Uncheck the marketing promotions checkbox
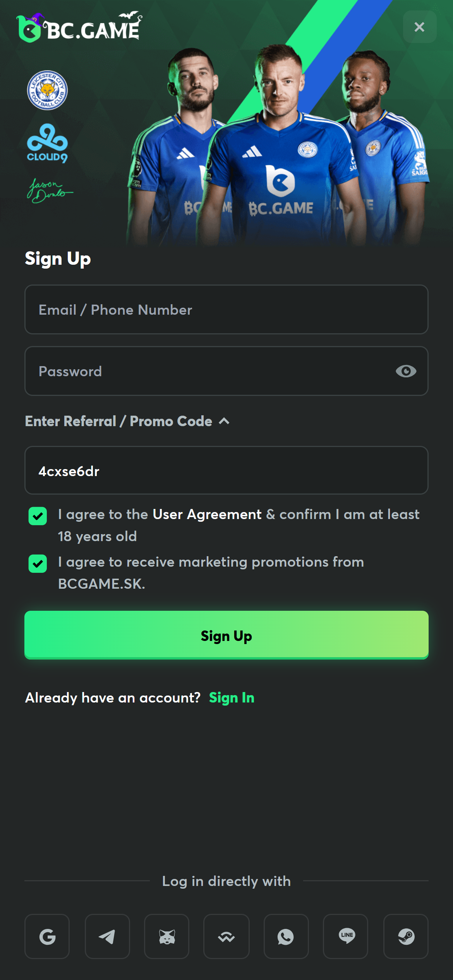 click(38, 564)
